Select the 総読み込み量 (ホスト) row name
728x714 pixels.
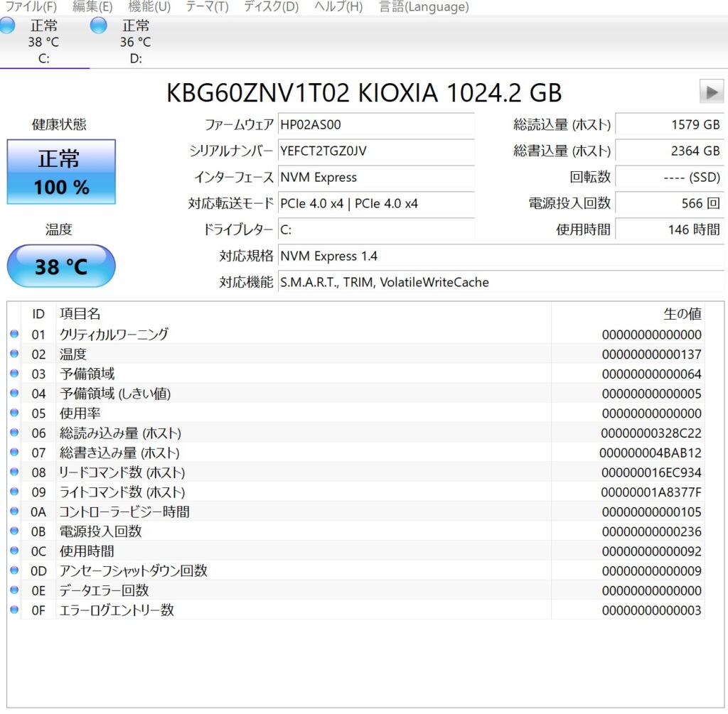[x=120, y=433]
